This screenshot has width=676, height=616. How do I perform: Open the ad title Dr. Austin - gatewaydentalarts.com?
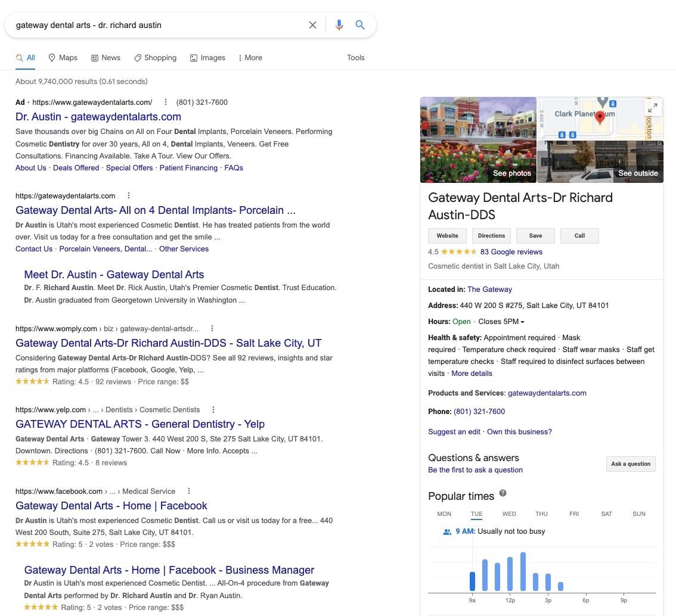[98, 117]
